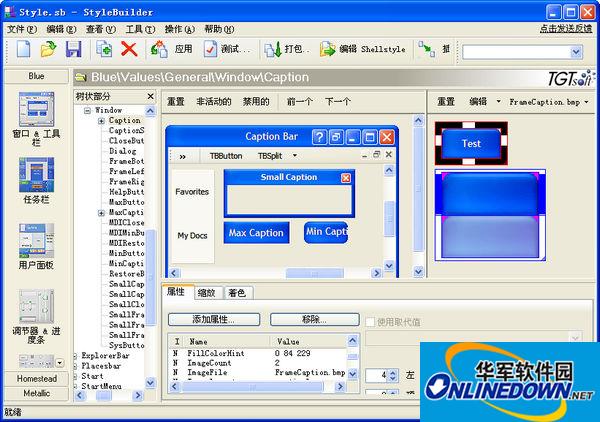Open file with the folder icon
Viewport: 600px width, 422px height.
click(x=48, y=49)
